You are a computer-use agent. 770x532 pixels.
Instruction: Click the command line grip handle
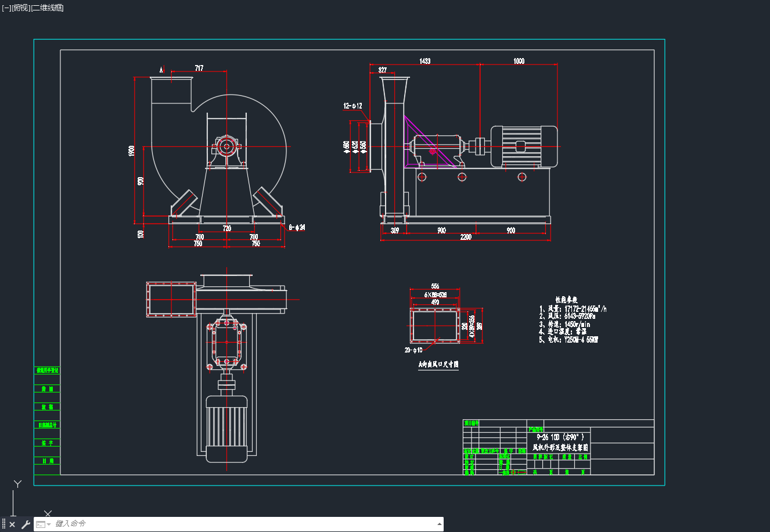tap(3, 524)
